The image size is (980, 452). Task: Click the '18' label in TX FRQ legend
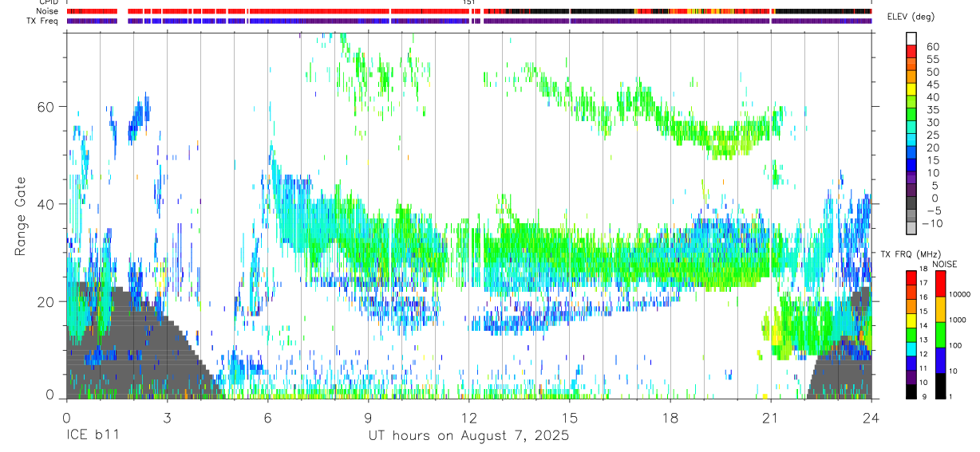(x=923, y=269)
